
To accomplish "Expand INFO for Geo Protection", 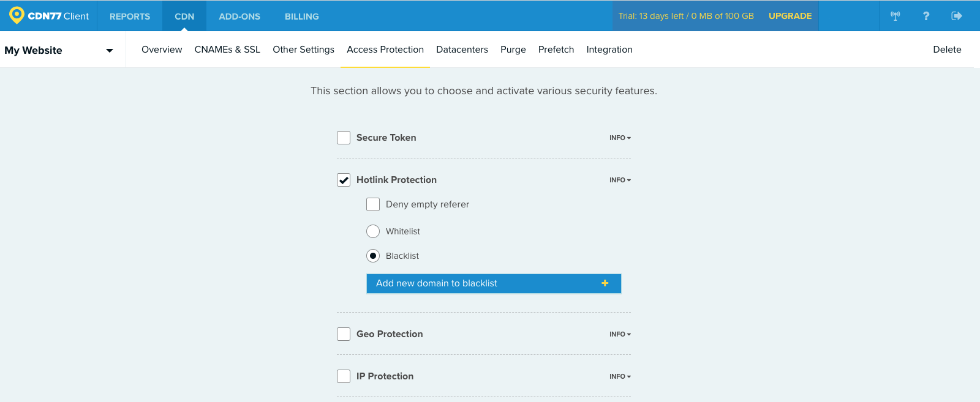I will [x=620, y=334].
